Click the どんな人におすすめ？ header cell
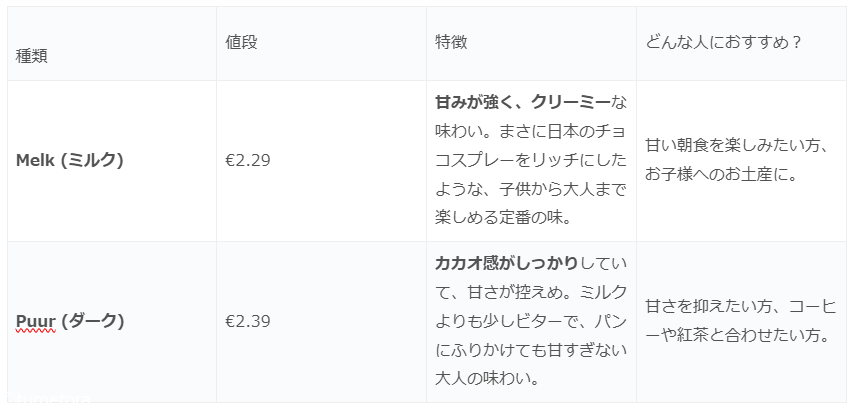This screenshot has width=851, height=407. tap(725, 42)
